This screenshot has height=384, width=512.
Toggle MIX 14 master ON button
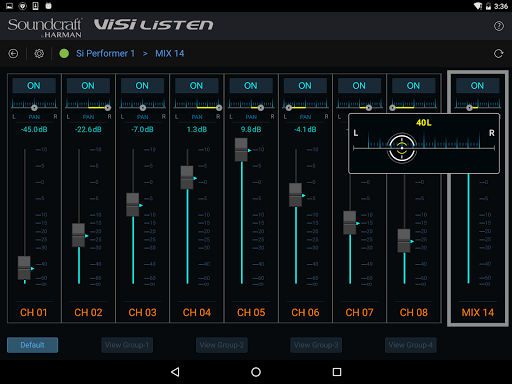[x=477, y=86]
